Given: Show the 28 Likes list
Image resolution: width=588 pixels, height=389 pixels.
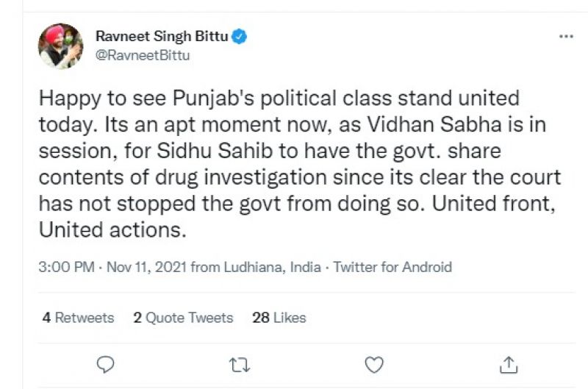Looking at the screenshot, I should [x=279, y=318].
